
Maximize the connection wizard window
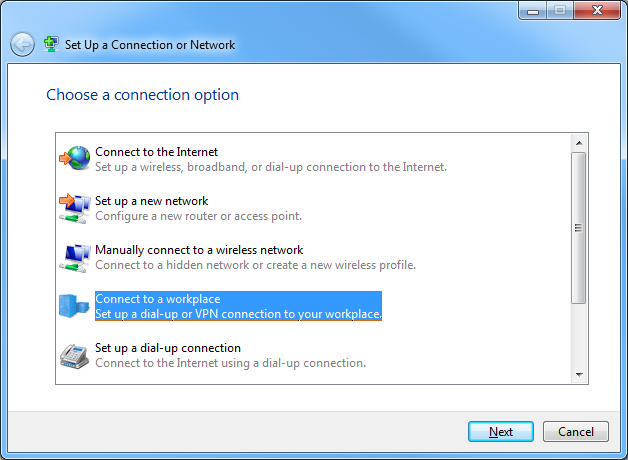coord(559,11)
